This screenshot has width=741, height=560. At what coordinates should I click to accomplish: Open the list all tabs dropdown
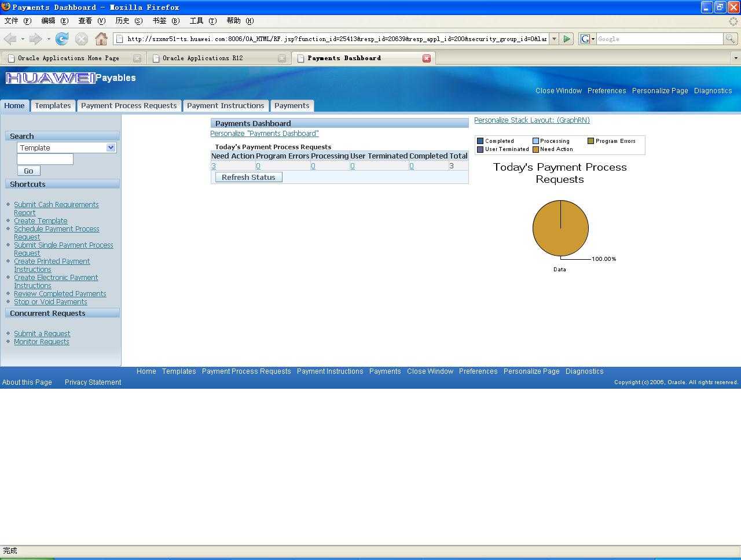click(x=736, y=58)
